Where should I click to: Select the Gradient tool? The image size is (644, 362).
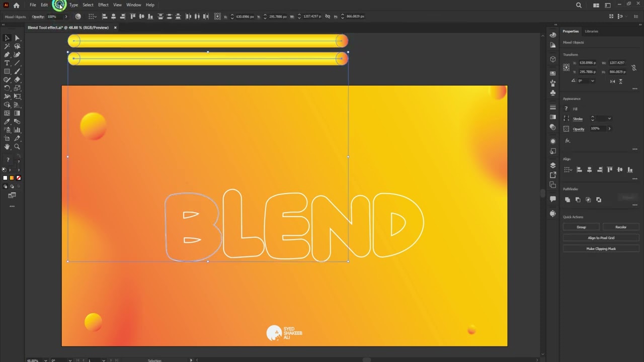(x=17, y=113)
